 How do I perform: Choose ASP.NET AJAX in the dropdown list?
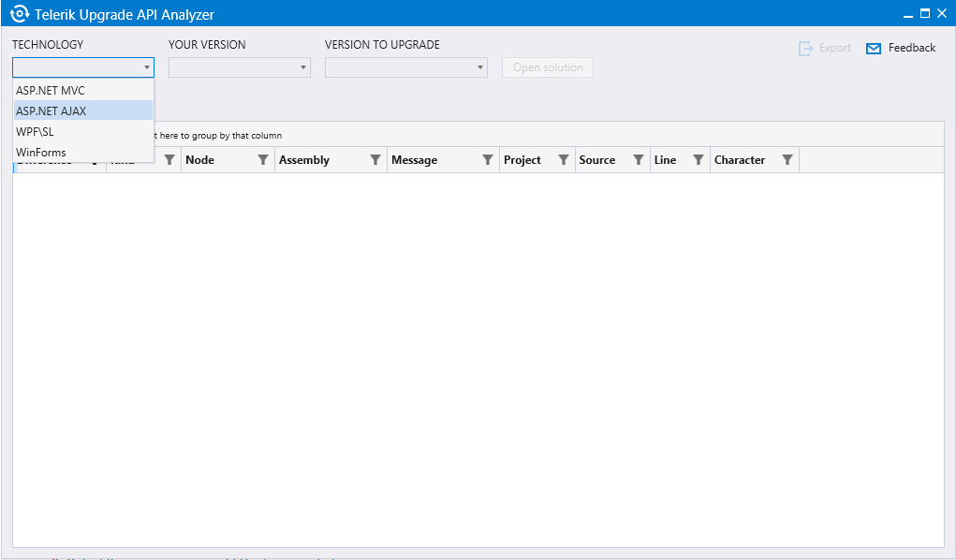[x=51, y=111]
